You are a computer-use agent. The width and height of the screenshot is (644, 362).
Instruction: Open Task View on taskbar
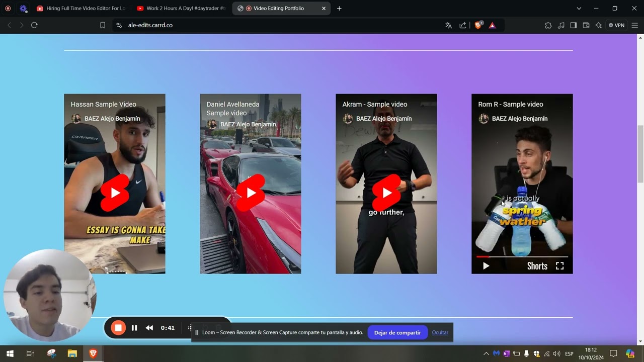coord(30,353)
